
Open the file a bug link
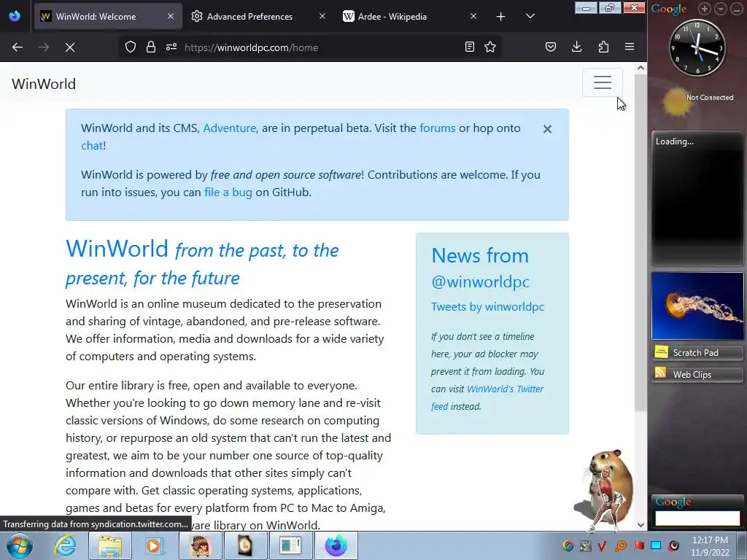pos(228,192)
